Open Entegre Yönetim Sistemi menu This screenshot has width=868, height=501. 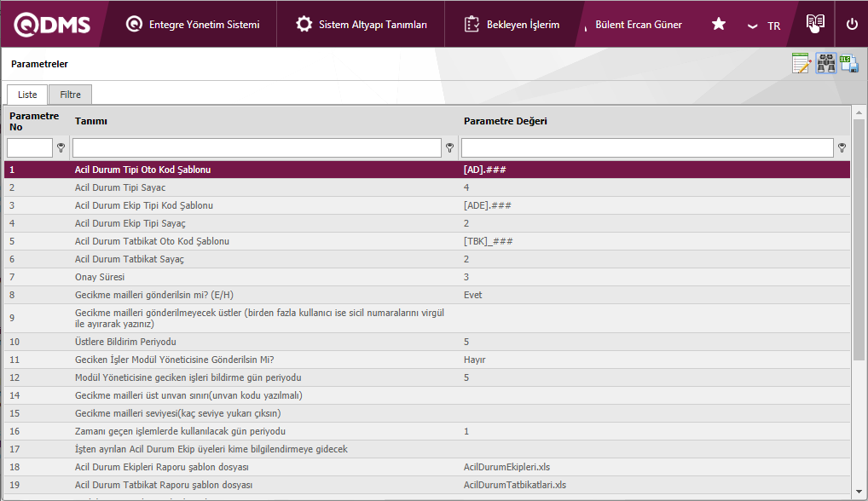click(193, 25)
